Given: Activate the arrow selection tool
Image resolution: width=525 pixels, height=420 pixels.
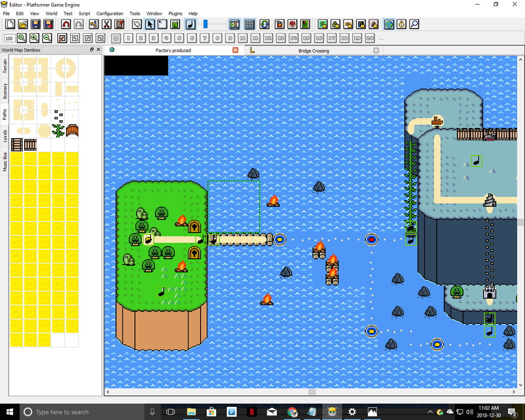Looking at the screenshot, I should [x=150, y=24].
